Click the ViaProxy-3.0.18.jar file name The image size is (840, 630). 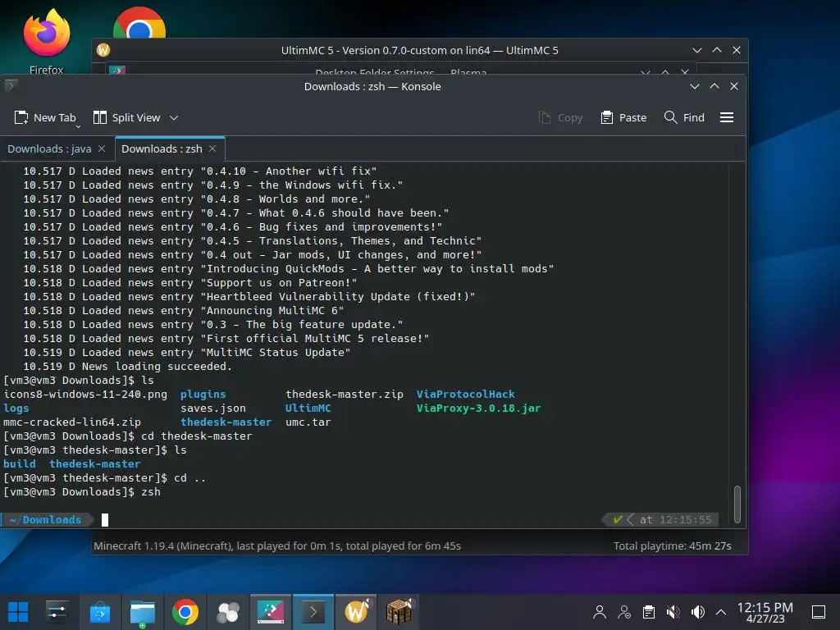(478, 409)
